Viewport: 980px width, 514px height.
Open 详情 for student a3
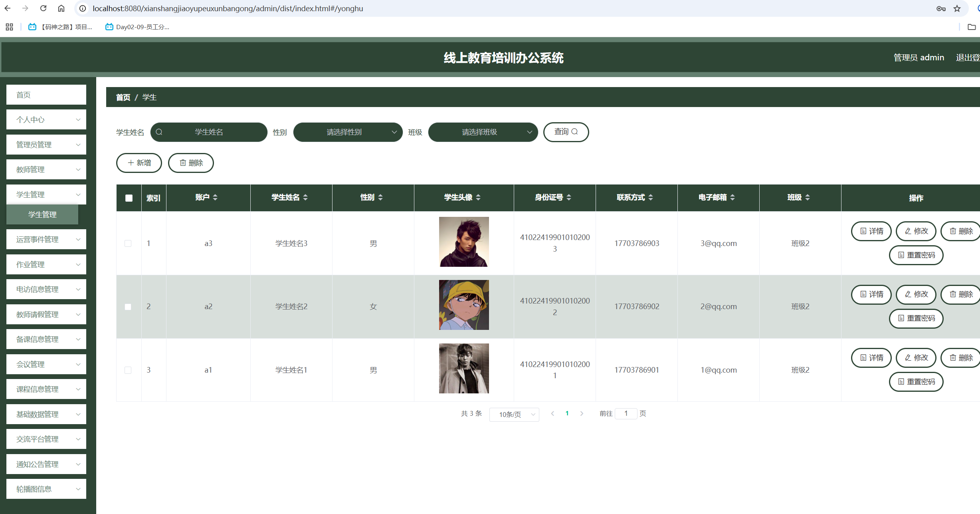coord(871,231)
